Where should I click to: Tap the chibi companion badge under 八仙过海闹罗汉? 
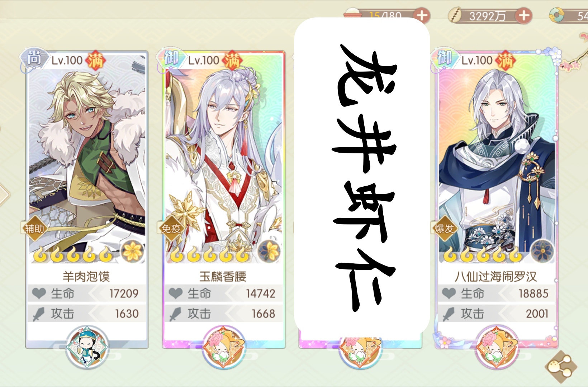click(x=497, y=347)
